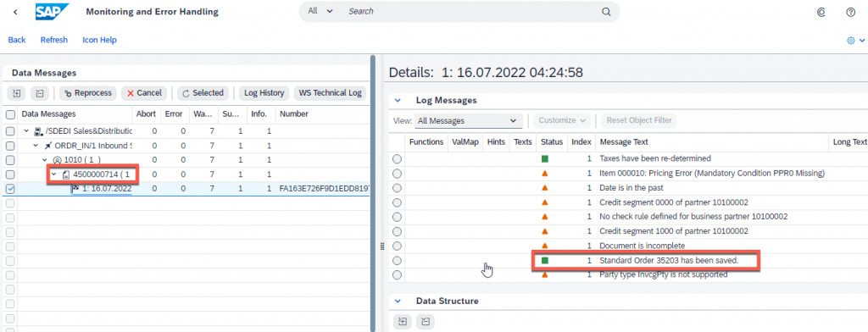Click the Selected refresh button
Screen dimensions: 868x332
(203, 93)
